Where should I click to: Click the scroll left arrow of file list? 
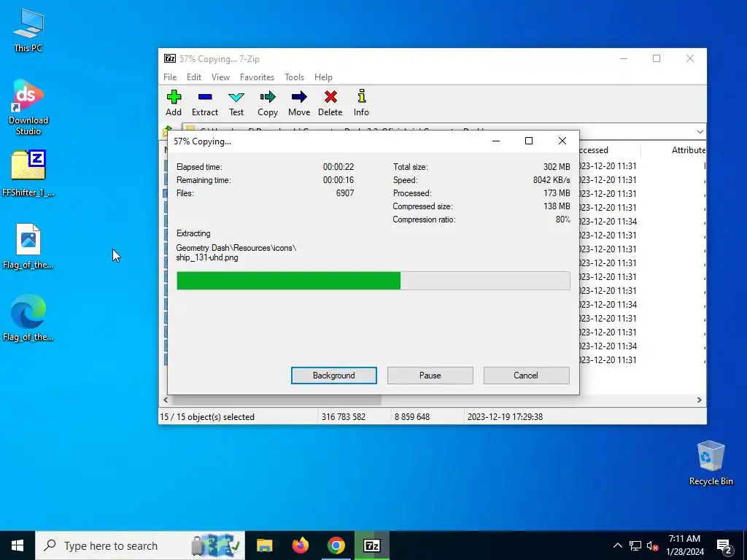point(166,400)
